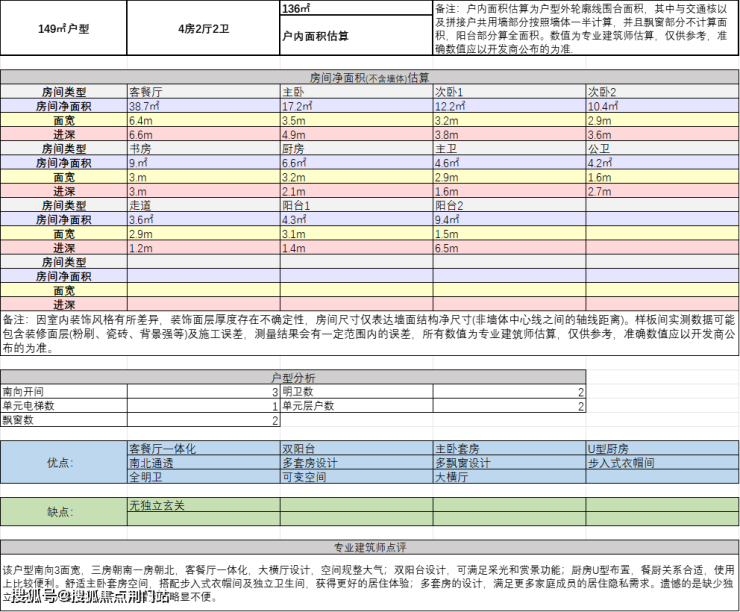Select the '2.7m' public bath depth cell
The width and height of the screenshot is (740, 612).
(663, 191)
